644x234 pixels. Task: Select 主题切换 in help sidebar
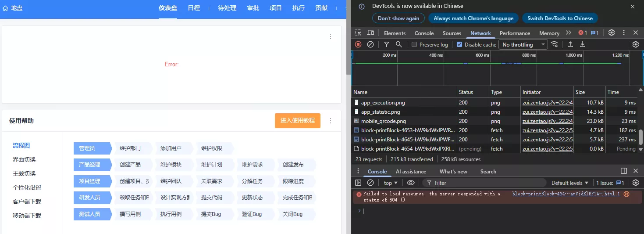click(x=24, y=173)
